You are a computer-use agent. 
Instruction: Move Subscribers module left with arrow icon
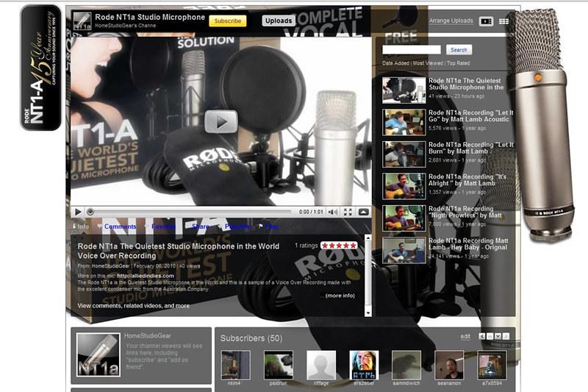482,336
